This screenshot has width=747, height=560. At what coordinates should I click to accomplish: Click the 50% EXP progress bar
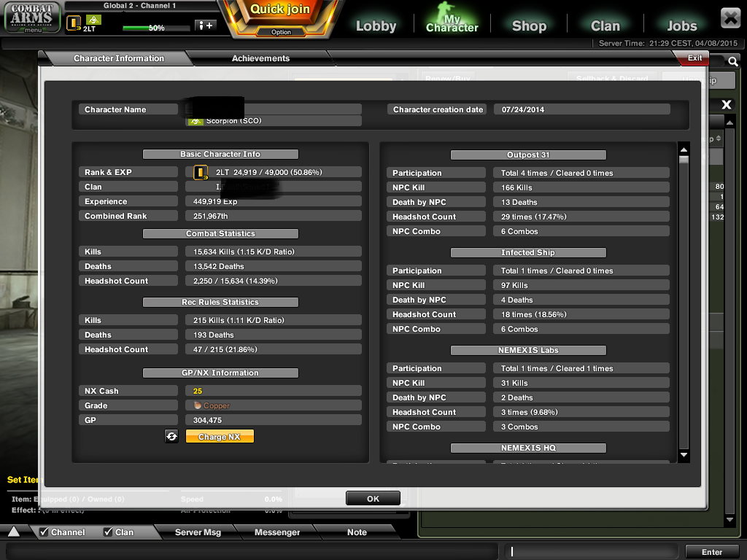coord(156,28)
